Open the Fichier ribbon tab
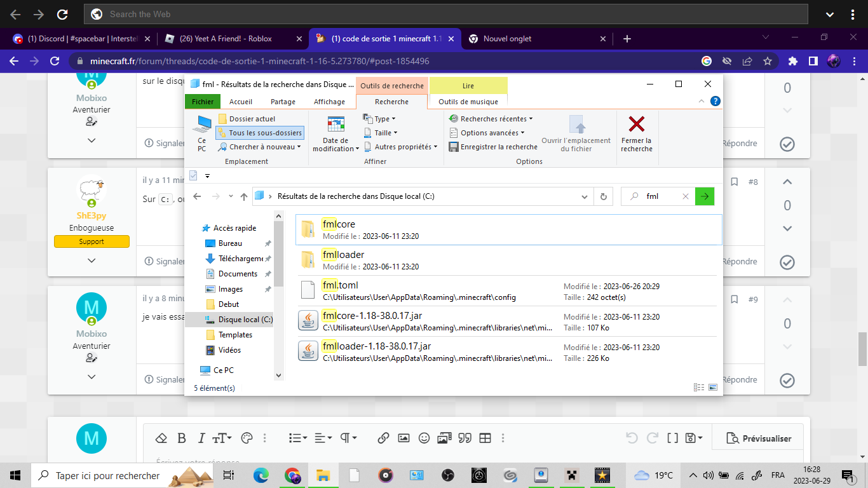This screenshot has width=868, height=488. [203, 102]
